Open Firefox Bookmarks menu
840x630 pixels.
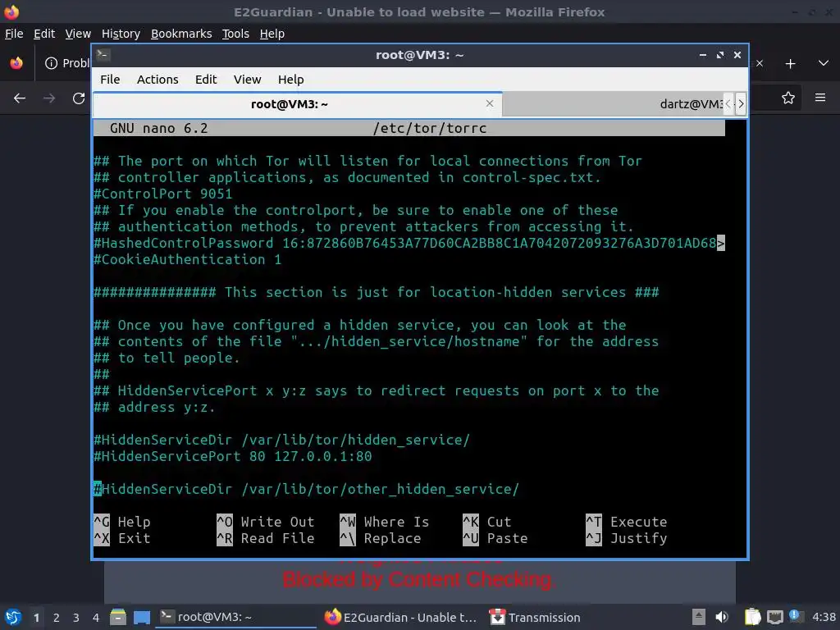181,34
